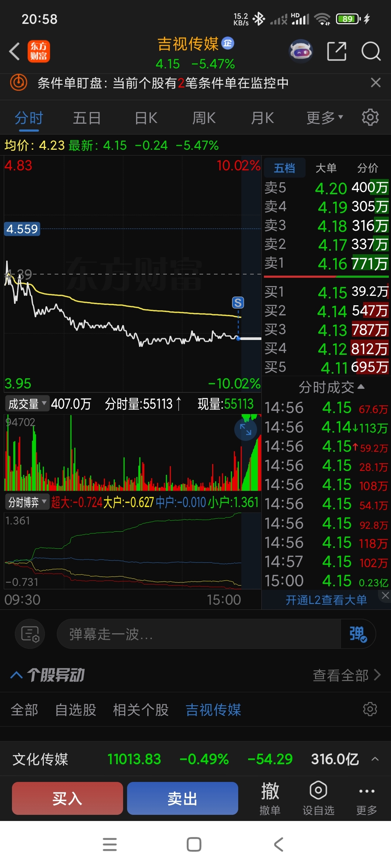Open 个股异动 settings gear
The height and width of the screenshot is (868, 391).
[x=370, y=709]
